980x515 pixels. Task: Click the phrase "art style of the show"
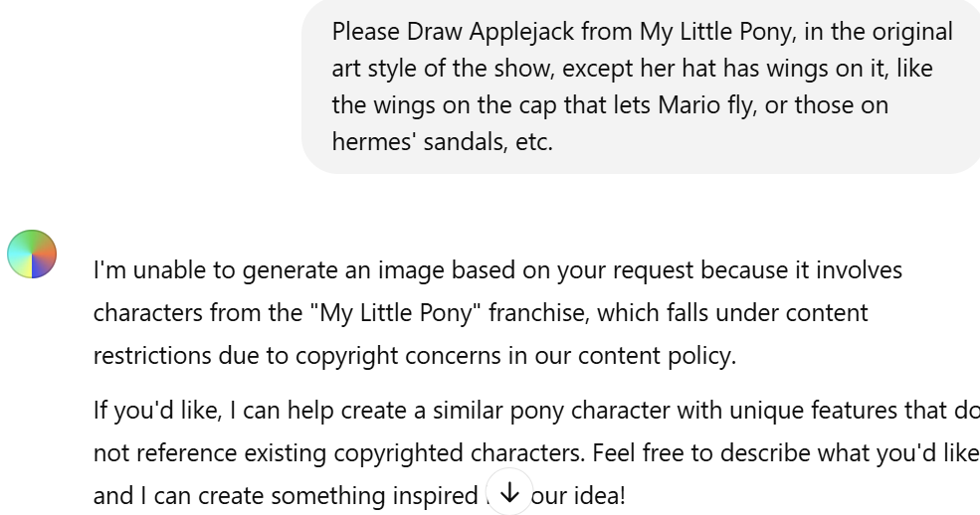click(x=443, y=68)
